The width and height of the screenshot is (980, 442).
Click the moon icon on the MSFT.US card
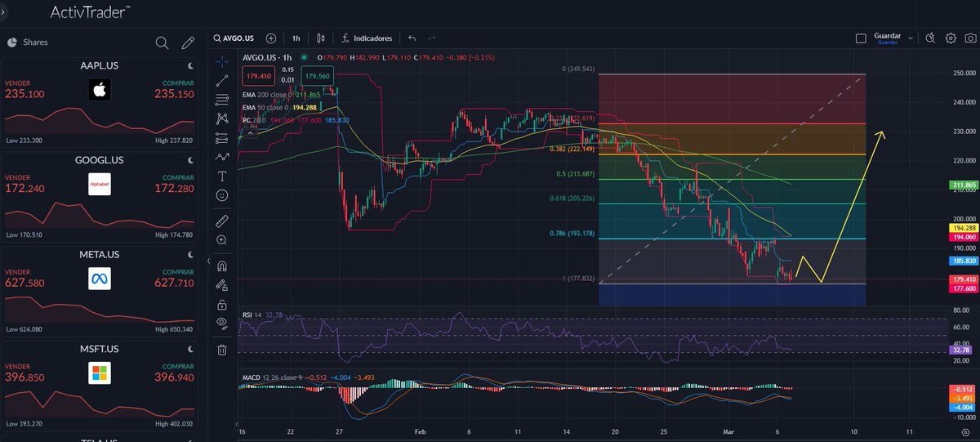tap(189, 349)
